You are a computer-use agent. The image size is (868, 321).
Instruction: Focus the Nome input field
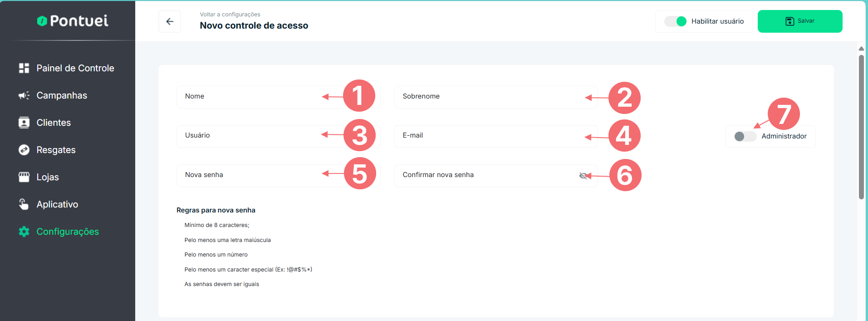250,97
